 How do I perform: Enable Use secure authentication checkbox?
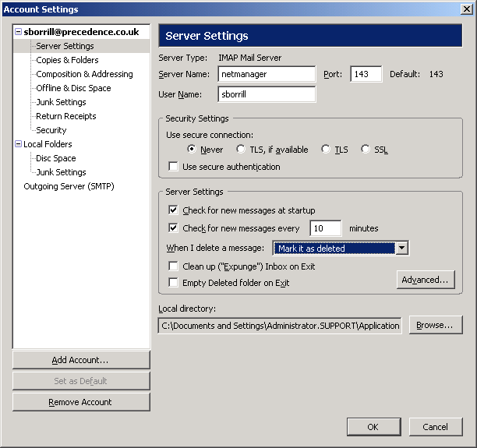pyautogui.click(x=173, y=167)
